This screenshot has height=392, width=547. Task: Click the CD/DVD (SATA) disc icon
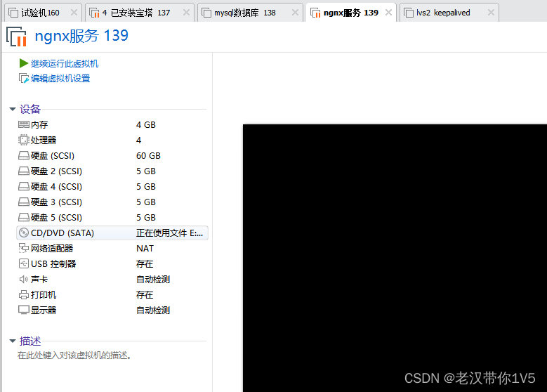pos(24,233)
